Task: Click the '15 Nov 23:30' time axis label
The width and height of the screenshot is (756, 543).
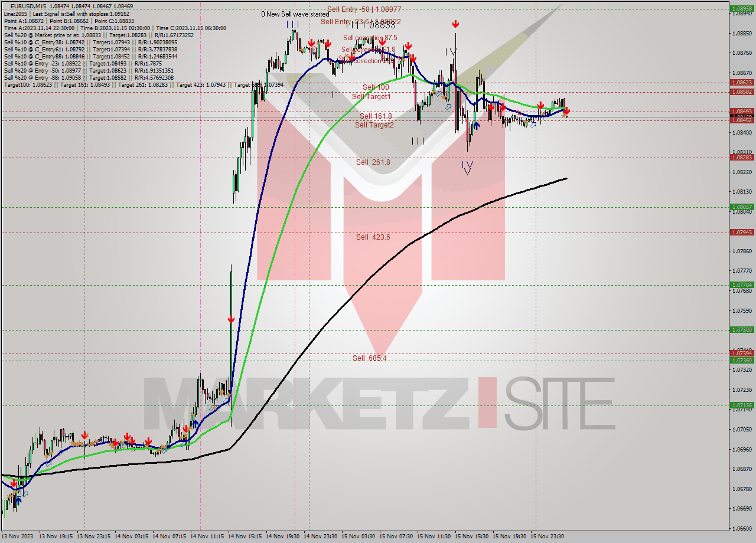Action: click(x=547, y=536)
